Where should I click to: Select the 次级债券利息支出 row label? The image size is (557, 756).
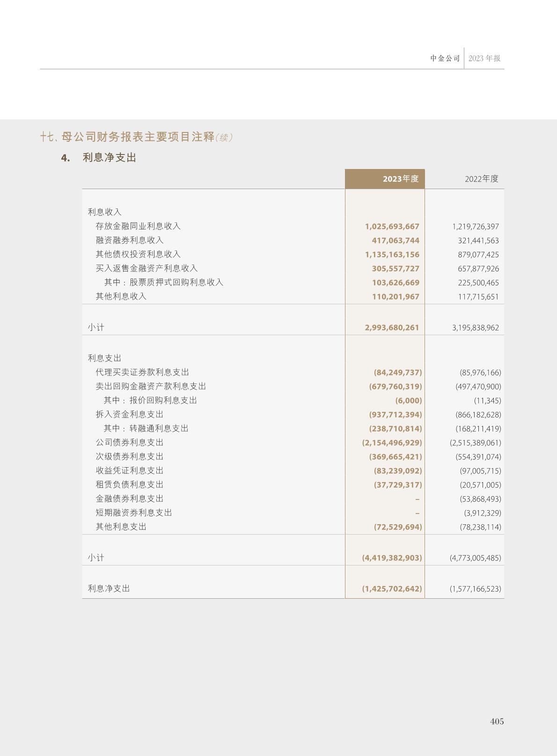130,456
